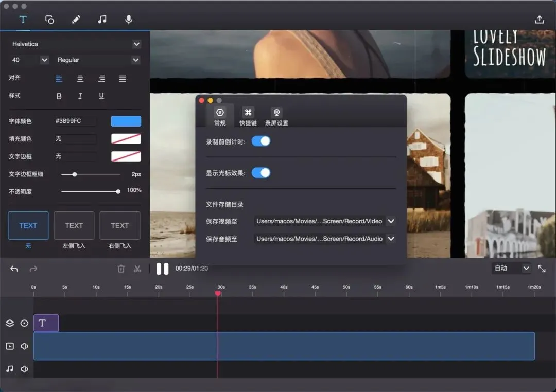
Task: Choose the 左侧飞入 text animation
Action: coord(74,230)
